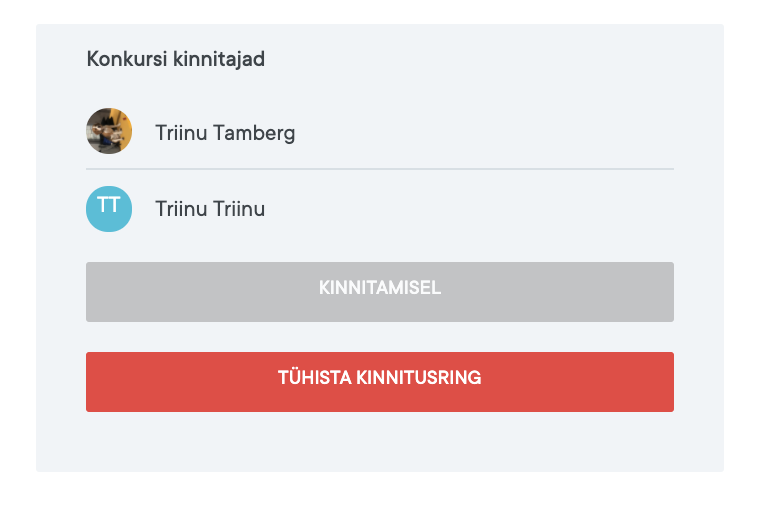Click the photo thumbnail beside Triinu Tamberg
The image size is (780, 526).
109,131
